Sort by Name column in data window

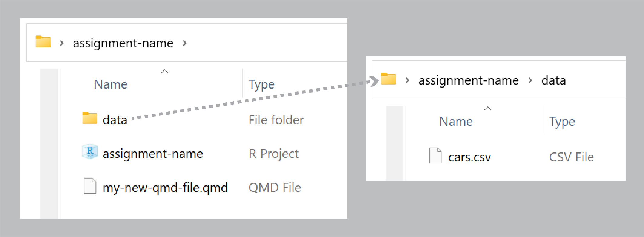(456, 122)
